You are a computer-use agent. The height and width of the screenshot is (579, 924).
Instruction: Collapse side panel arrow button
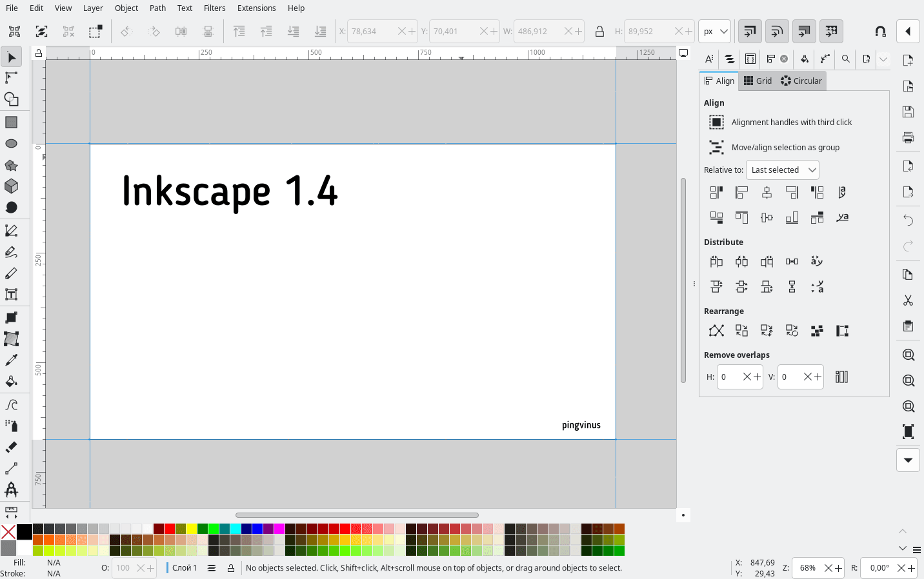[908, 31]
